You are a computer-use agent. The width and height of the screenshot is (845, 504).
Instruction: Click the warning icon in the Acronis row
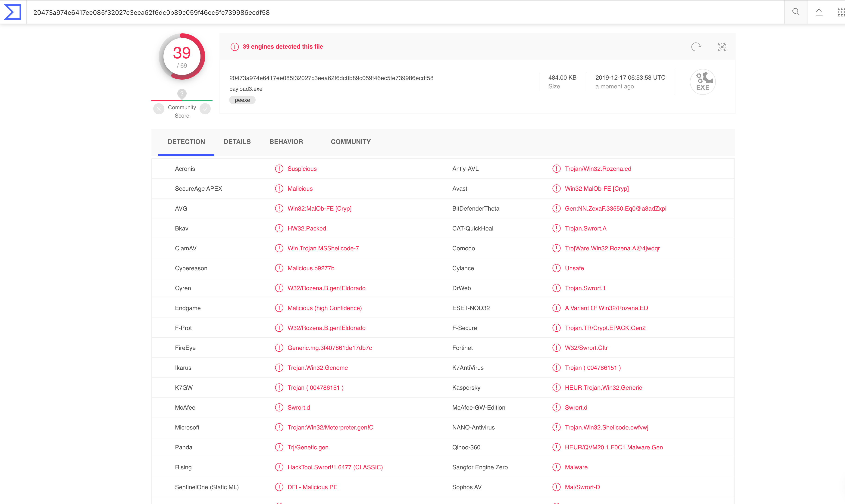point(279,169)
